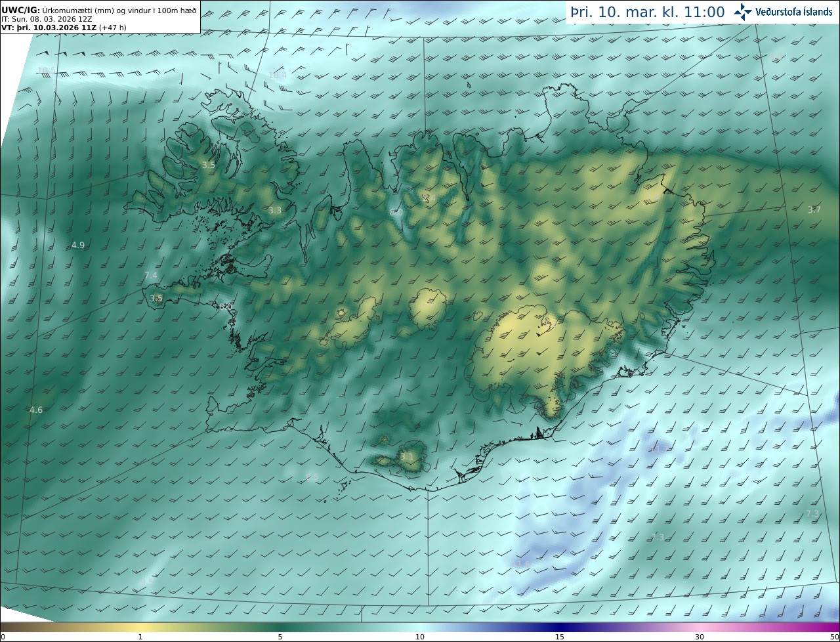Click the color scale tick label 5
The width and height of the screenshot is (840, 642).
pos(280,637)
